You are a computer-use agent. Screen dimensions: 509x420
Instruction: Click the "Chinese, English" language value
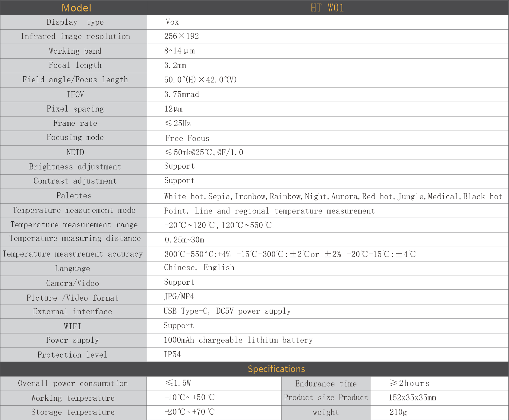click(199, 268)
